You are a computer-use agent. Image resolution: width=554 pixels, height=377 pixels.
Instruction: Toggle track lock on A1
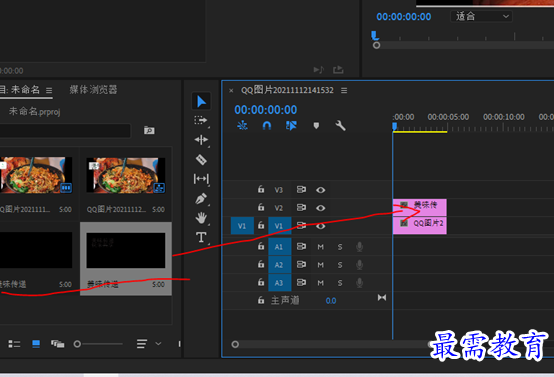[261, 246]
